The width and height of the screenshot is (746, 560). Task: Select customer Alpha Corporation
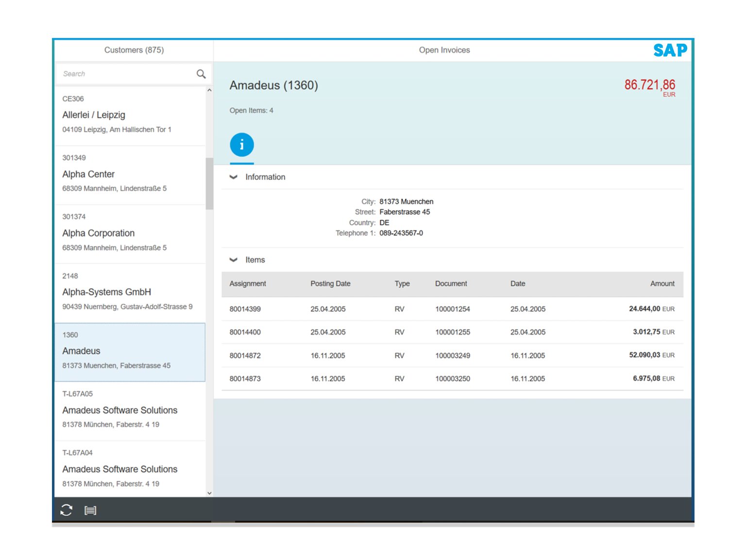(x=130, y=234)
